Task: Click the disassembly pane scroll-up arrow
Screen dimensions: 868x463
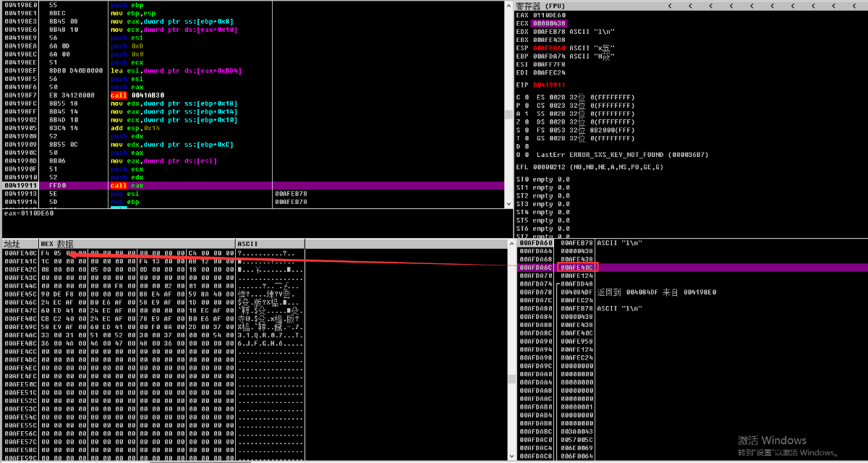Action: [x=509, y=5]
